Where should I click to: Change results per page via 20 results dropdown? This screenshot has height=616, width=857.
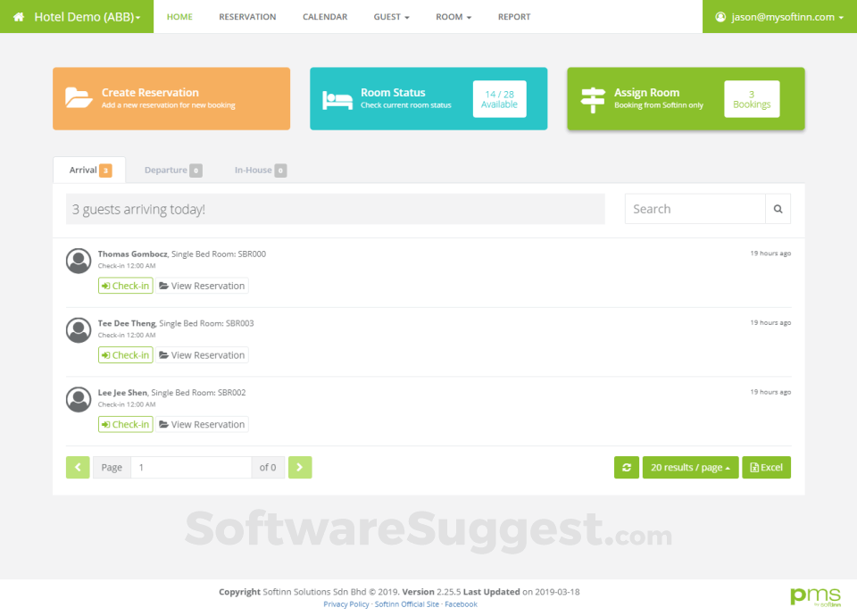coord(690,467)
